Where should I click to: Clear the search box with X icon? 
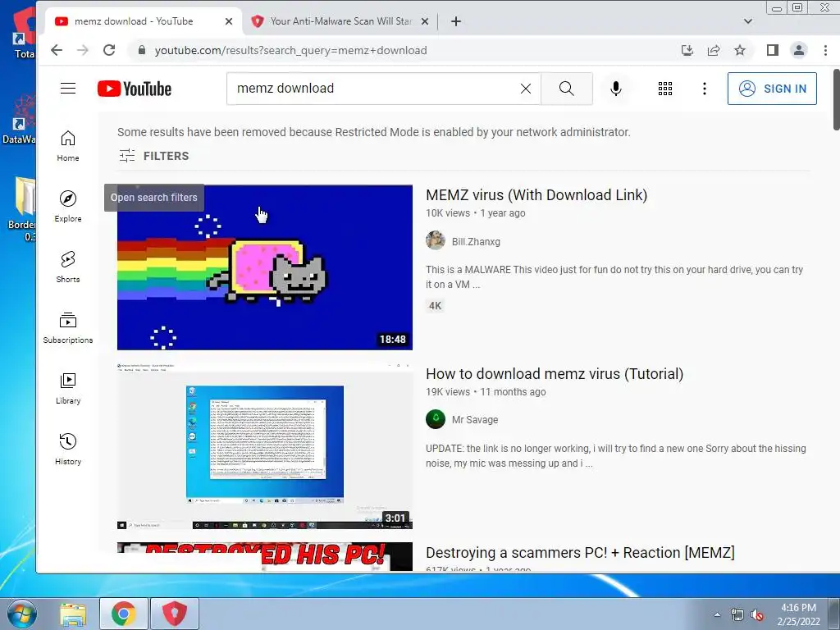pos(526,89)
